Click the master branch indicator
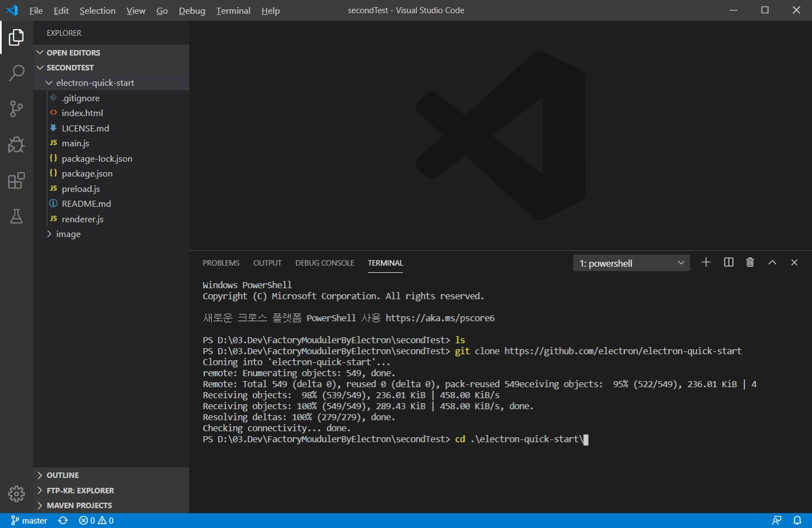 pos(29,520)
